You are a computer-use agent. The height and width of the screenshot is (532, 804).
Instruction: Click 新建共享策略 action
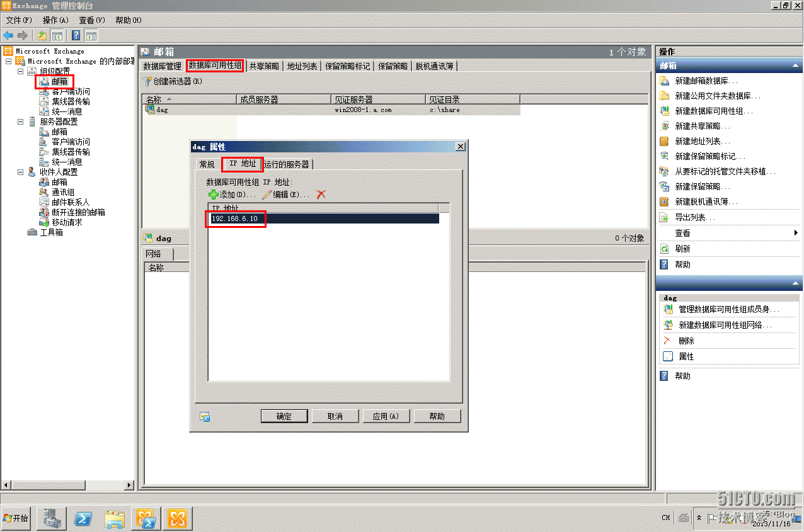pyautogui.click(x=703, y=126)
